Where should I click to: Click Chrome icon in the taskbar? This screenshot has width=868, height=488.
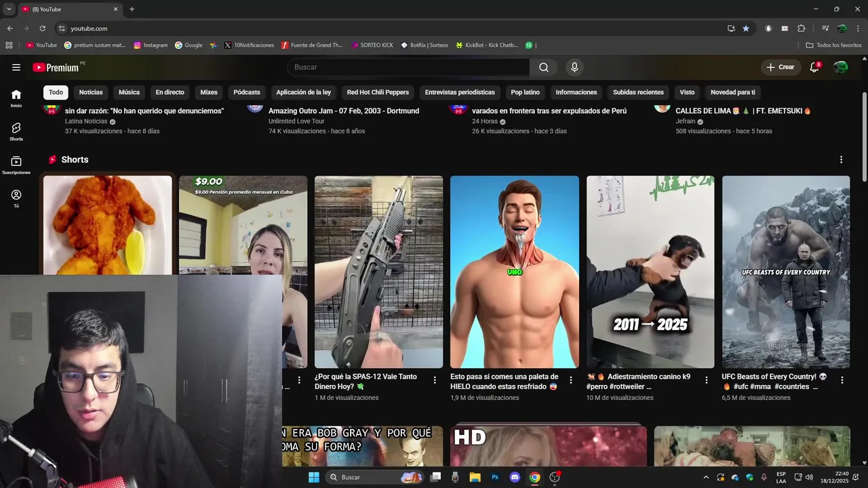[x=534, y=477]
